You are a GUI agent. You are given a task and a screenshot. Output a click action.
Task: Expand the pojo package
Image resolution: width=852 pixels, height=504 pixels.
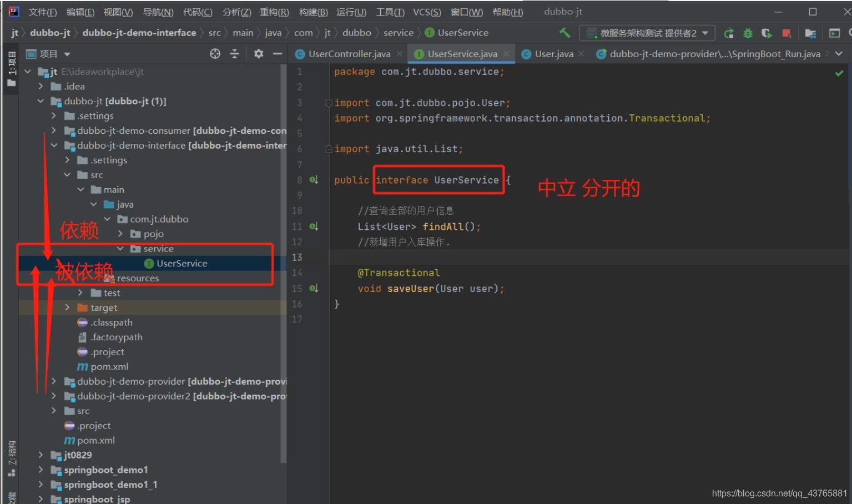(120, 234)
